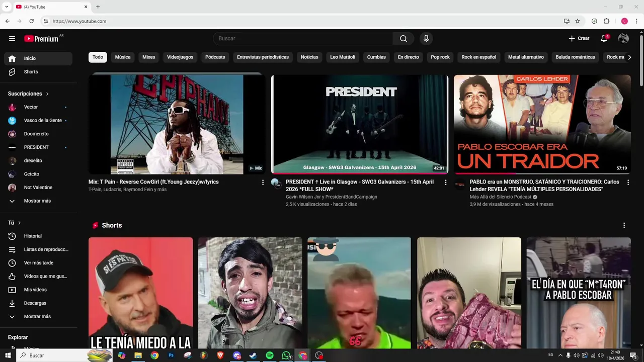Start voice search with microphone icon
Screen dimensions: 644x362
[x=426, y=39]
